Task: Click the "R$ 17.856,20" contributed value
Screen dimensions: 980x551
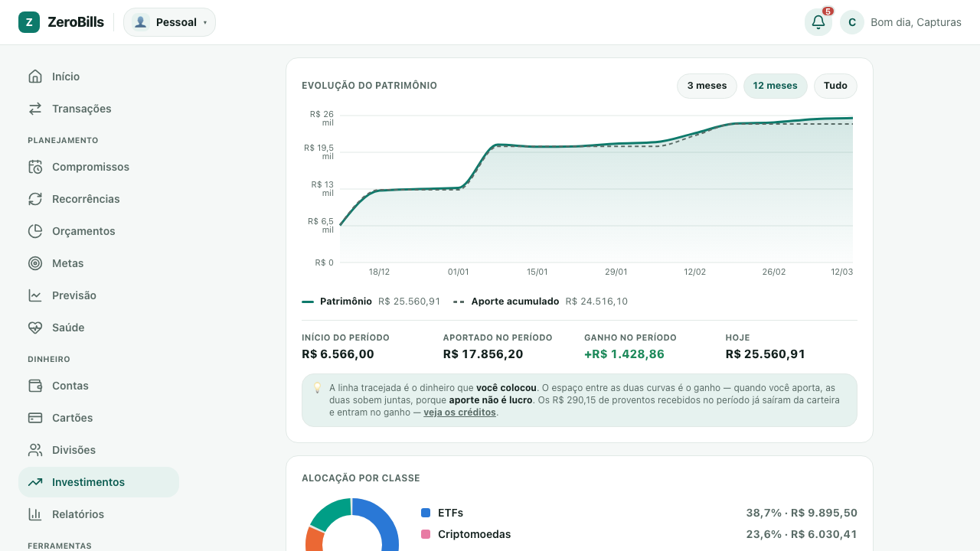Action: (x=483, y=354)
